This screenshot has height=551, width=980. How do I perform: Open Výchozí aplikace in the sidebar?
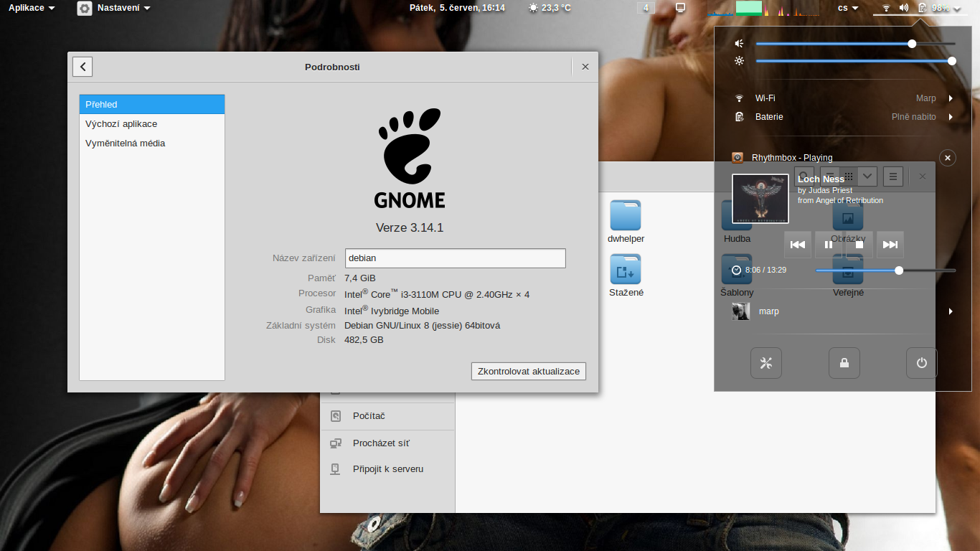(x=152, y=123)
